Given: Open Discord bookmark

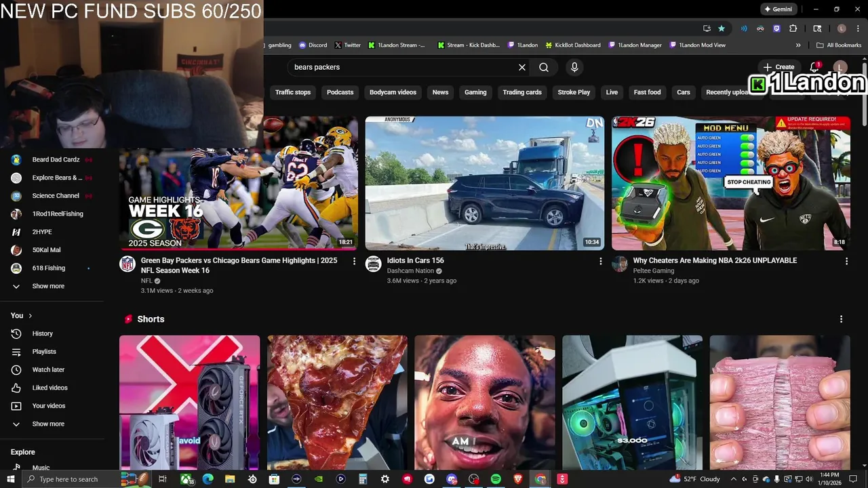Looking at the screenshot, I should (x=313, y=45).
